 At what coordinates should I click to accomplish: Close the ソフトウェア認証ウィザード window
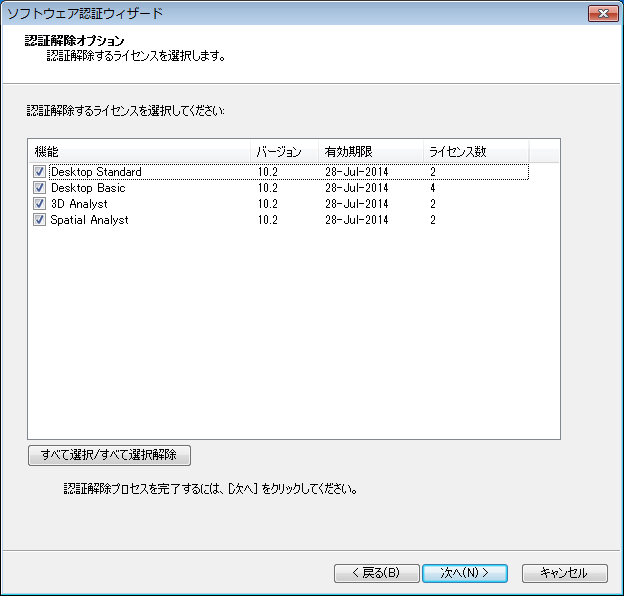pyautogui.click(x=603, y=14)
